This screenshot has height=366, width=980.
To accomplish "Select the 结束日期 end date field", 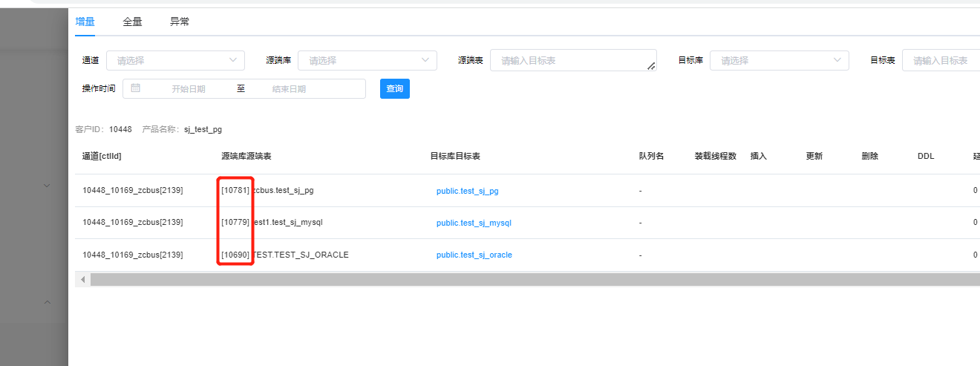I will pos(289,88).
